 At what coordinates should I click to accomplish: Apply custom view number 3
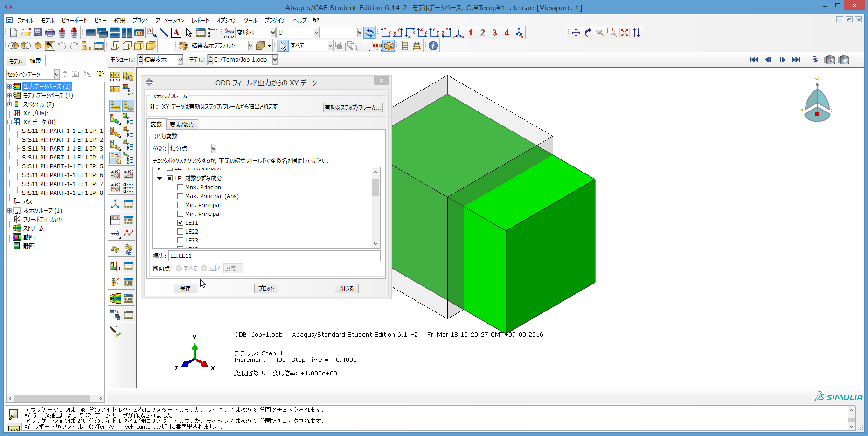pos(494,33)
